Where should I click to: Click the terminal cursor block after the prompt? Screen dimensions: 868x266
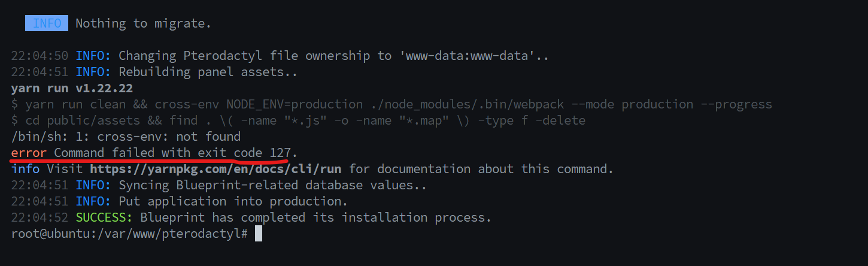point(259,234)
